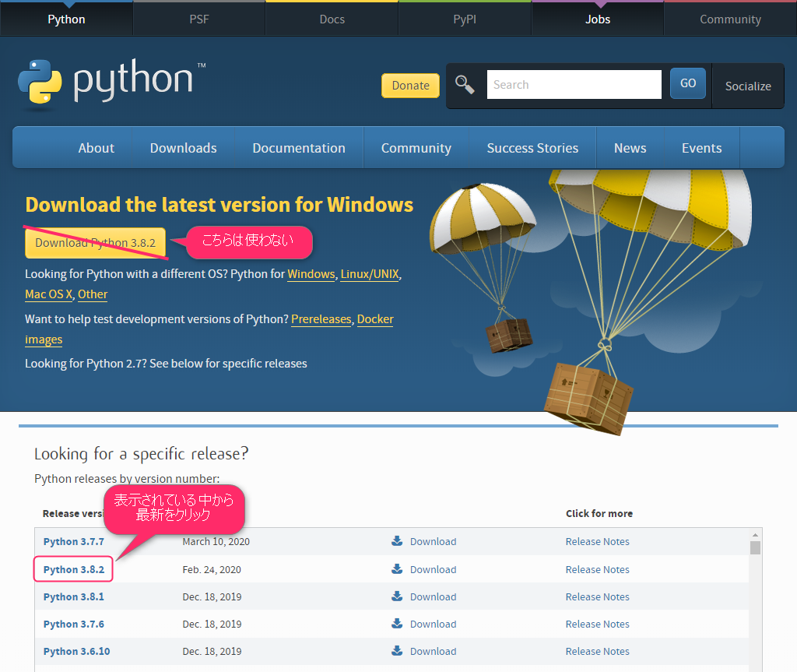View Release Notes for Python 3.8.1
Image resolution: width=797 pixels, height=672 pixels.
tap(597, 596)
